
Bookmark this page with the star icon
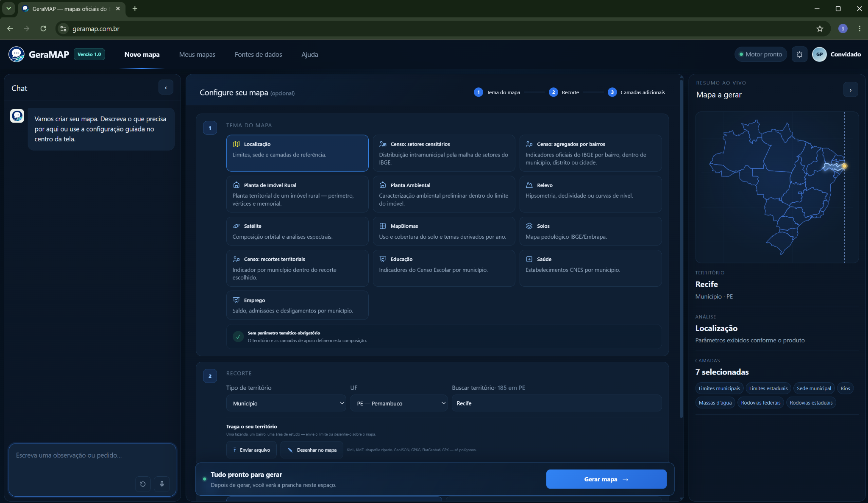tap(820, 28)
